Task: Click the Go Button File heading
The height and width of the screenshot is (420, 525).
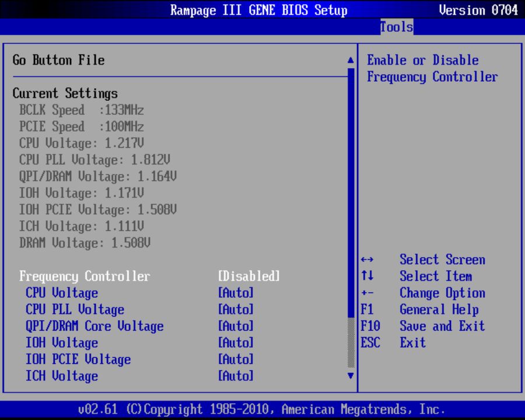Action: coord(58,60)
